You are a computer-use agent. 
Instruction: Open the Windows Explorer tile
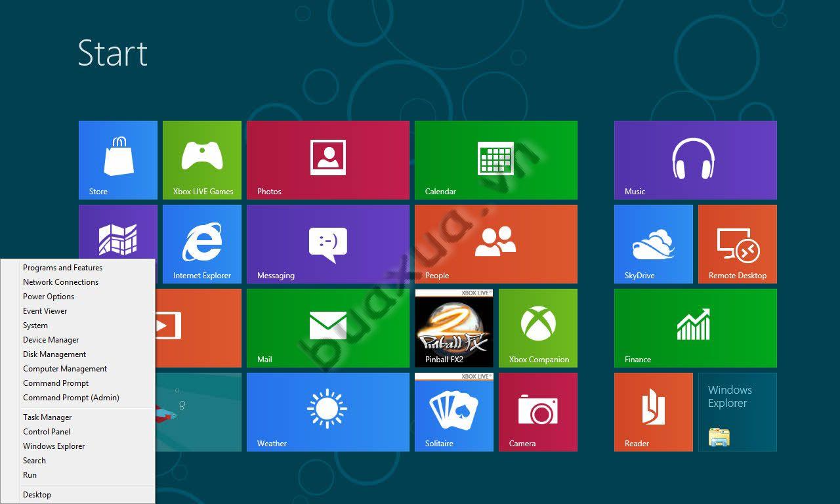(x=738, y=412)
